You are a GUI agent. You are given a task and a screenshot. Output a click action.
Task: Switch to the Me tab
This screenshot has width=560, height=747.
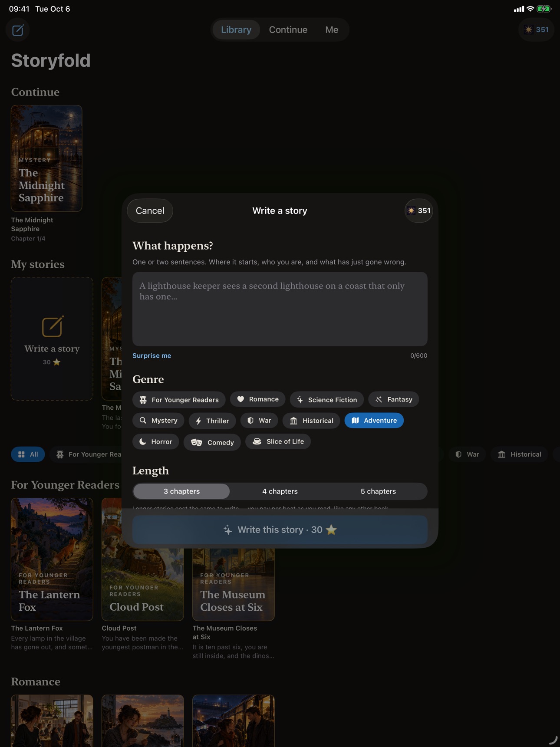[332, 30]
